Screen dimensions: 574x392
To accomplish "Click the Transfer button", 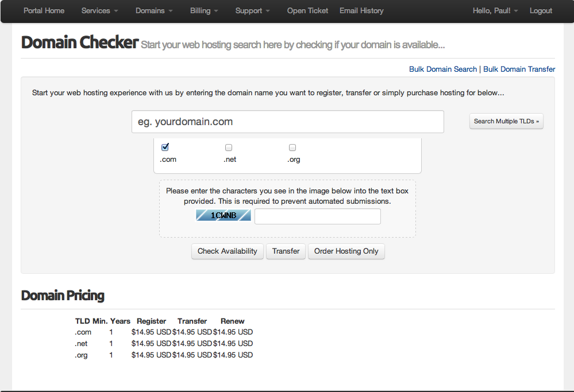I will pyautogui.click(x=286, y=251).
